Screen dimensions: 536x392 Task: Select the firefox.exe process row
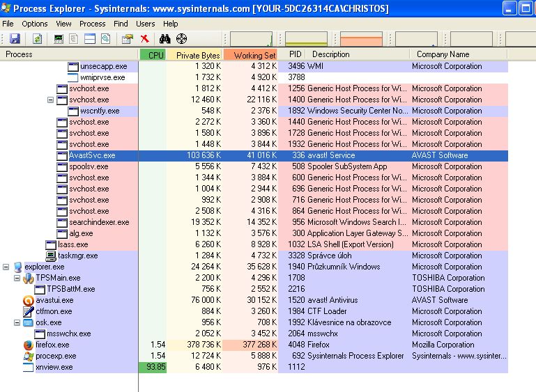click(254, 345)
